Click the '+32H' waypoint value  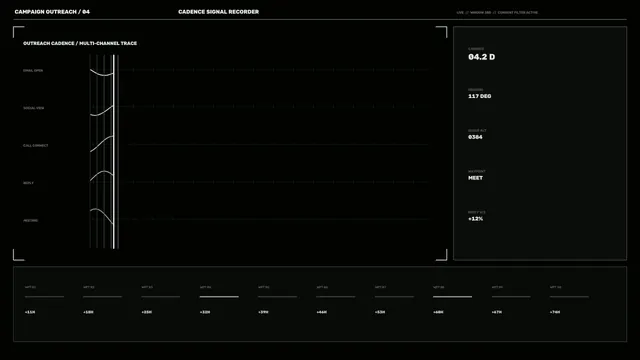205,312
